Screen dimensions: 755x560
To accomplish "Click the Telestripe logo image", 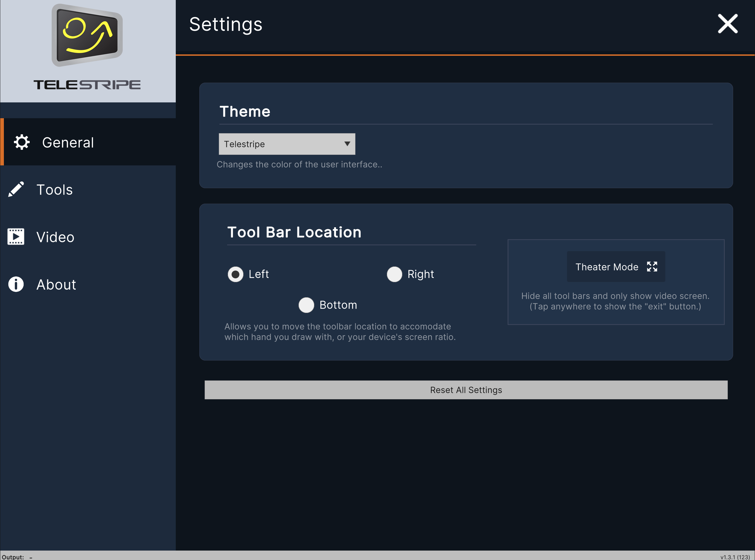I will click(x=87, y=35).
